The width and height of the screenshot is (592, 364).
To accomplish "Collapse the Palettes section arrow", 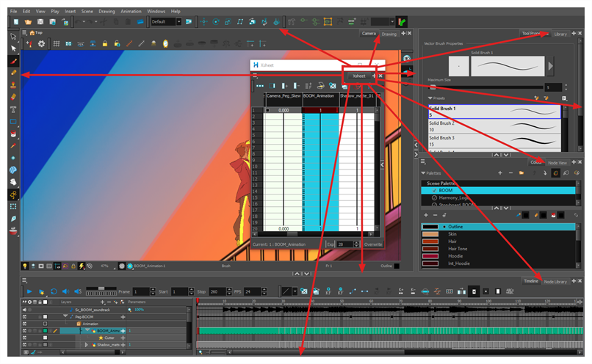I will tap(425, 172).
